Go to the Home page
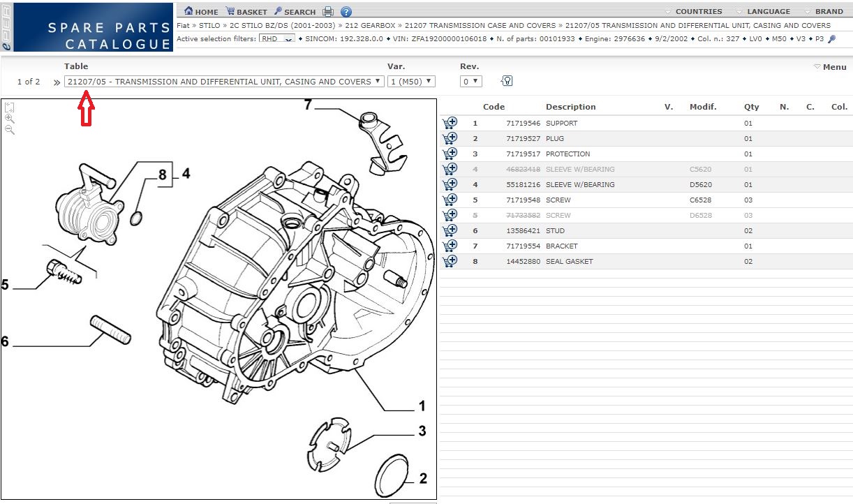Image resolution: width=853 pixels, height=504 pixels. (x=201, y=12)
